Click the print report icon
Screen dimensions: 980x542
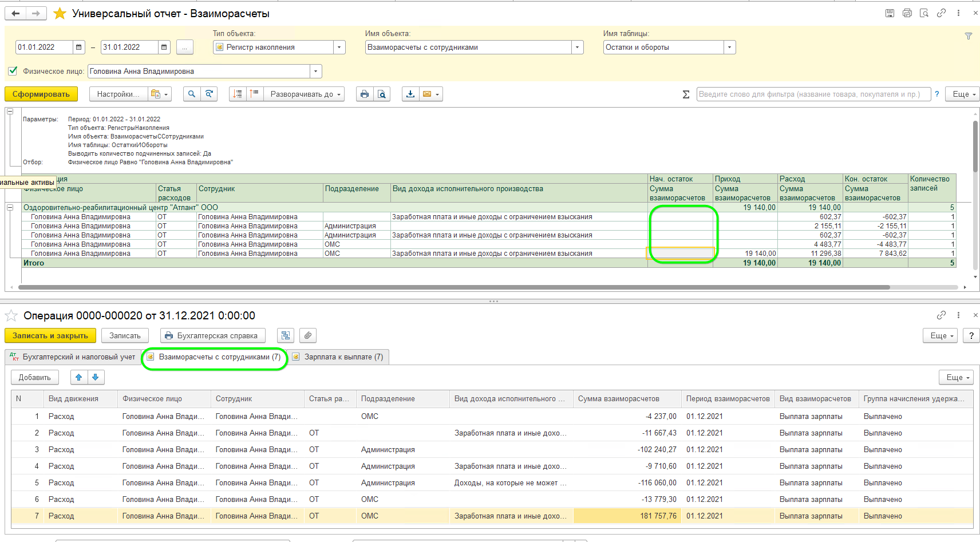click(x=364, y=94)
